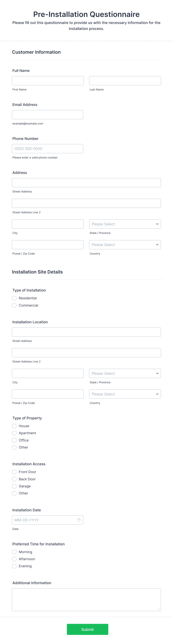This screenshot has width=173, height=644.
Task: Click into the Postal / Zip Code field under Address
Action: (48, 245)
